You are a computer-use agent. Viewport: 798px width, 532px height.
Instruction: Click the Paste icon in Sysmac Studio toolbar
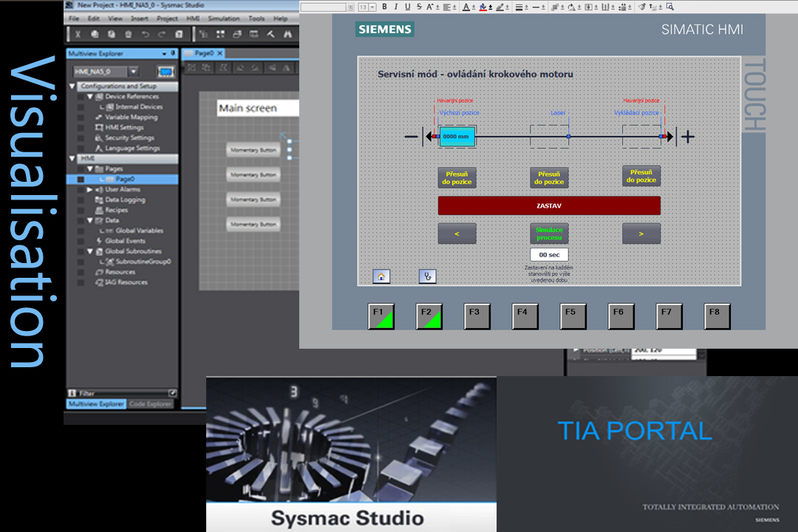[x=112, y=35]
